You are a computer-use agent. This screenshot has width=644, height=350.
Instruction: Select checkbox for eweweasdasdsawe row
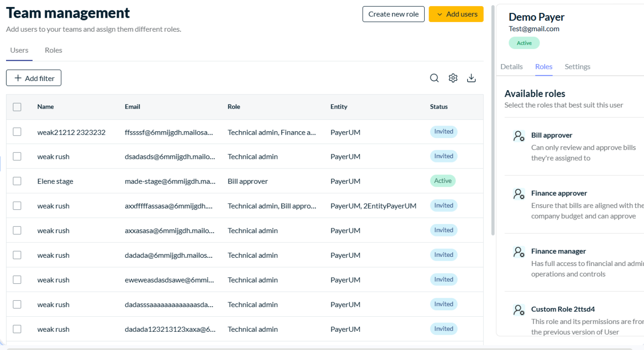point(17,280)
